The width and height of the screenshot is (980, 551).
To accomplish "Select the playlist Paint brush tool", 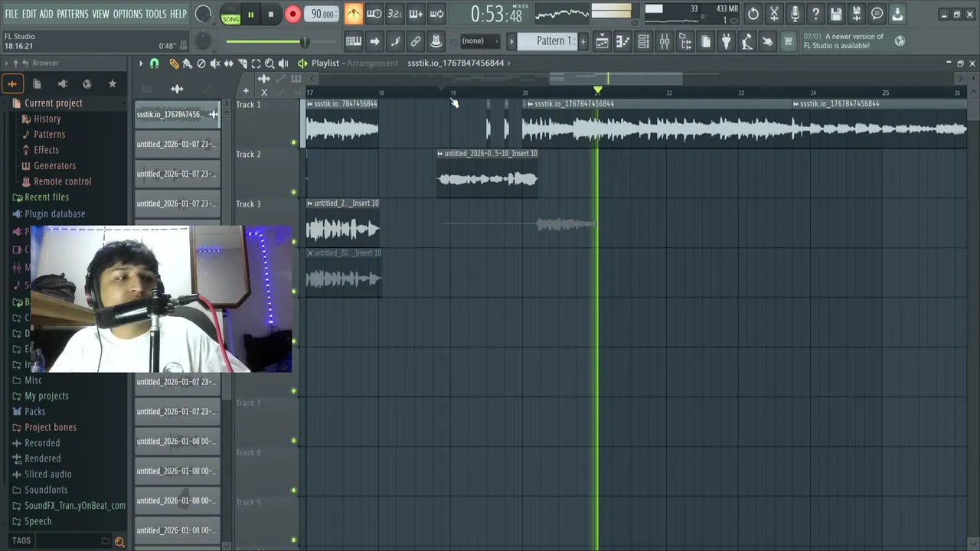I will 188,64.
